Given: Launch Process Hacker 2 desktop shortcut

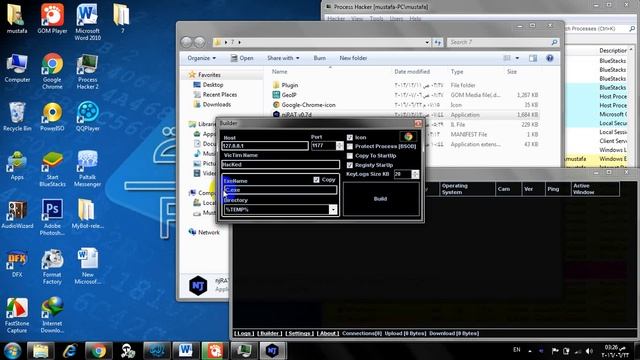Looking at the screenshot, I should [x=87, y=71].
